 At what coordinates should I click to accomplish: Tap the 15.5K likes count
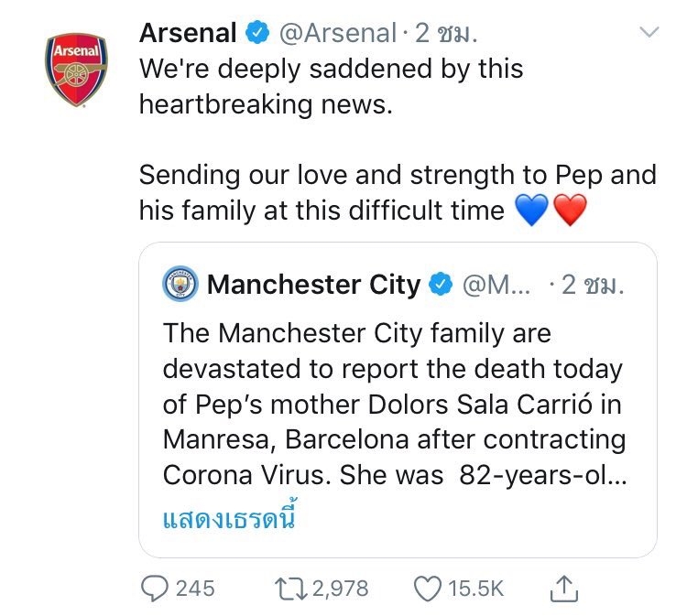pos(475,589)
